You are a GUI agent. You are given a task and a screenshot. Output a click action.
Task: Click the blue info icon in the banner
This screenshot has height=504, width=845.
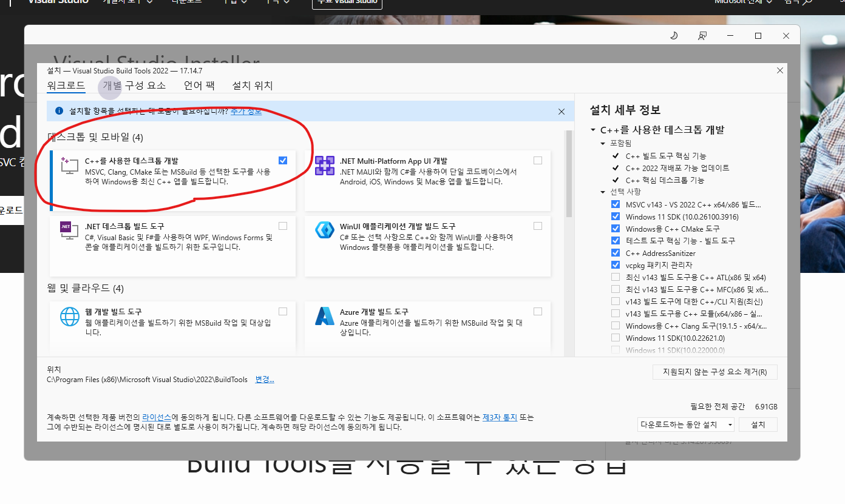click(59, 111)
